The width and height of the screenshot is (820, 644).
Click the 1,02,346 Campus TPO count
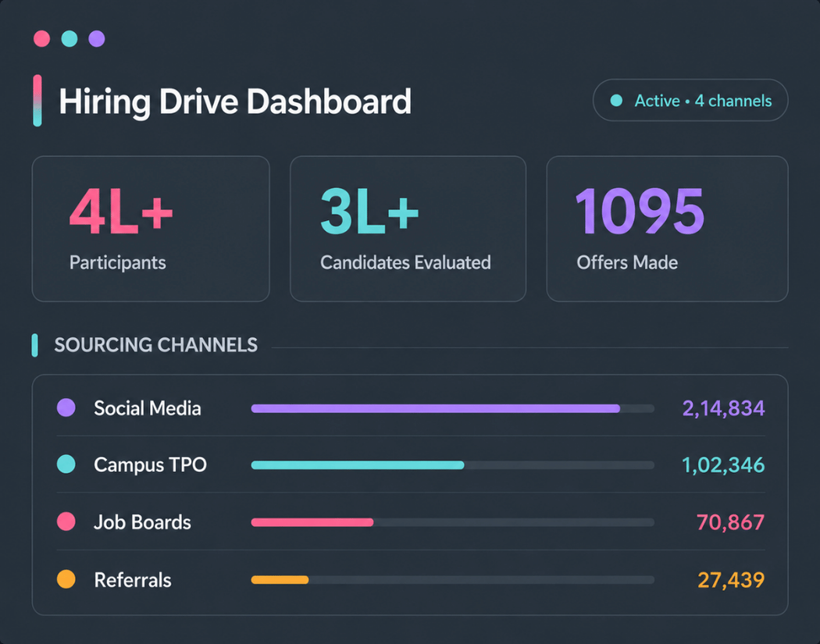(x=723, y=464)
